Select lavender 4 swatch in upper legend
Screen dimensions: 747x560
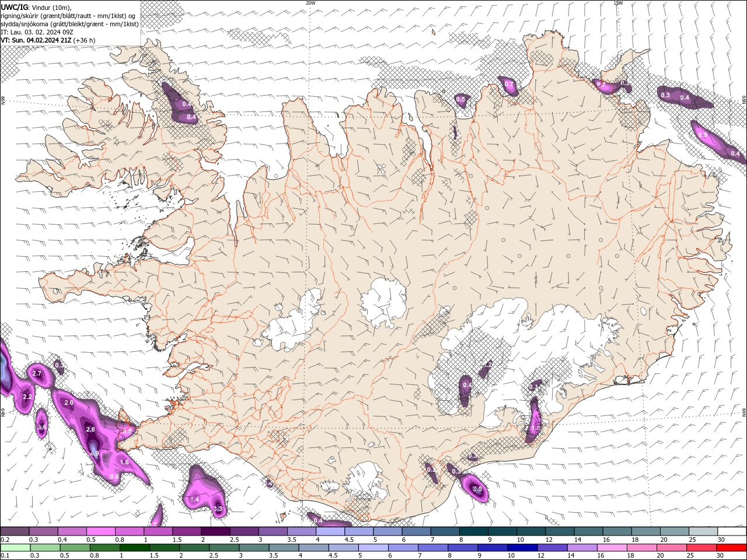click(330, 531)
